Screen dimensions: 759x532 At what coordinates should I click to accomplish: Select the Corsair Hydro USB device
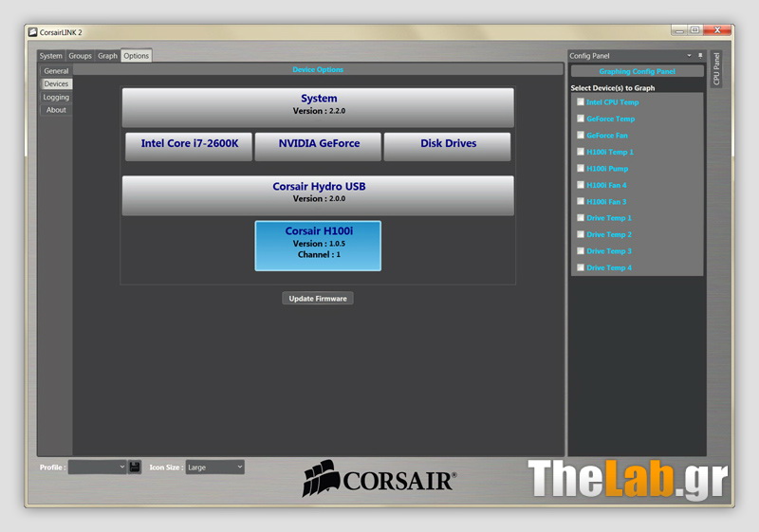tap(318, 195)
